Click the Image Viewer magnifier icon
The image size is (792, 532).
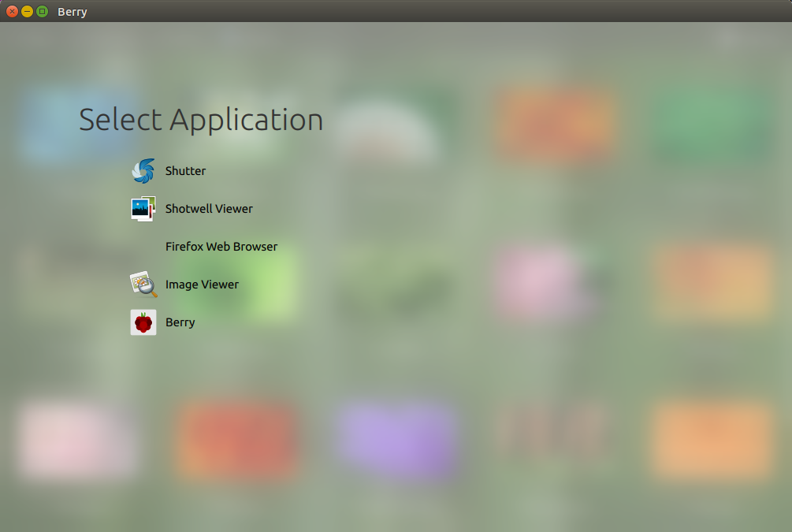[143, 285]
